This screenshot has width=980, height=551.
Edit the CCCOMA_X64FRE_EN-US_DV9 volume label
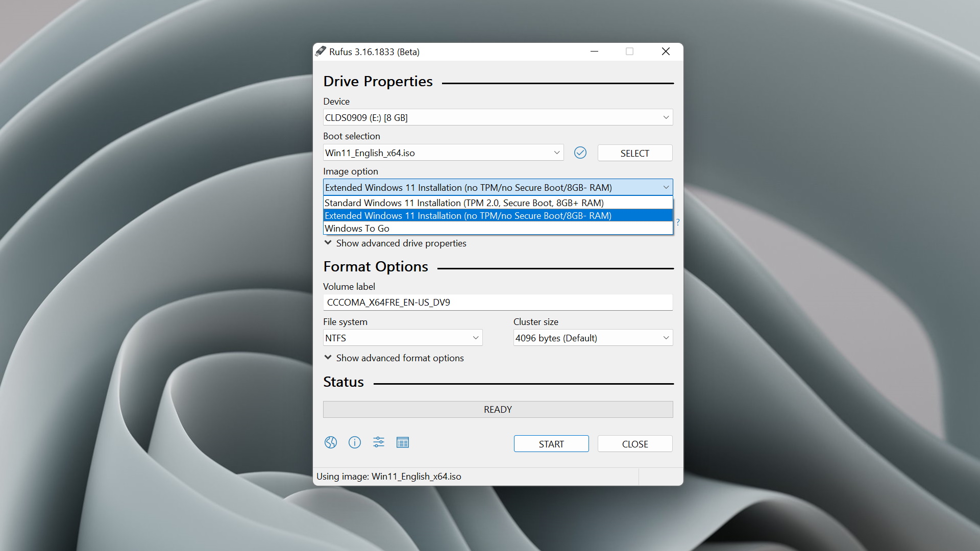498,302
